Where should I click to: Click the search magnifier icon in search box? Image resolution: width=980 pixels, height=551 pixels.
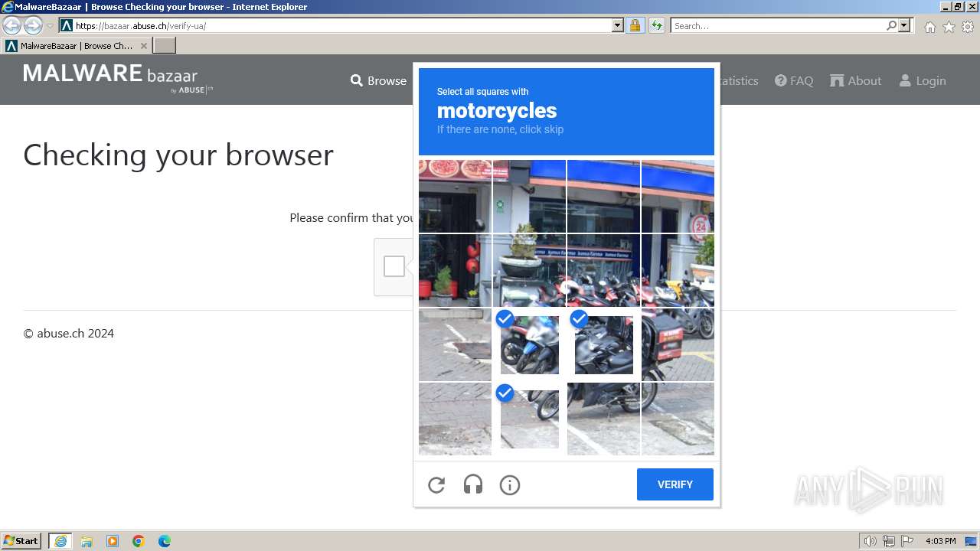click(891, 25)
